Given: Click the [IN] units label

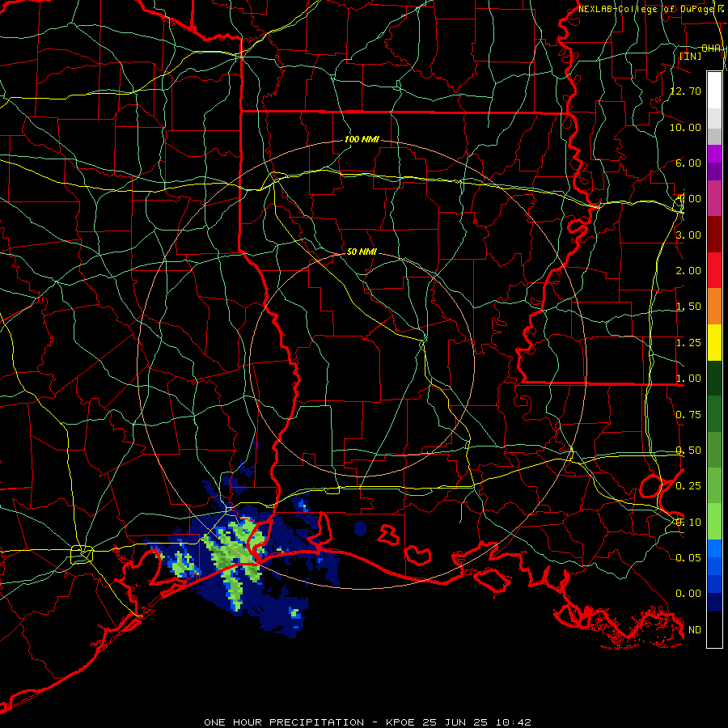Looking at the screenshot, I should point(690,56).
